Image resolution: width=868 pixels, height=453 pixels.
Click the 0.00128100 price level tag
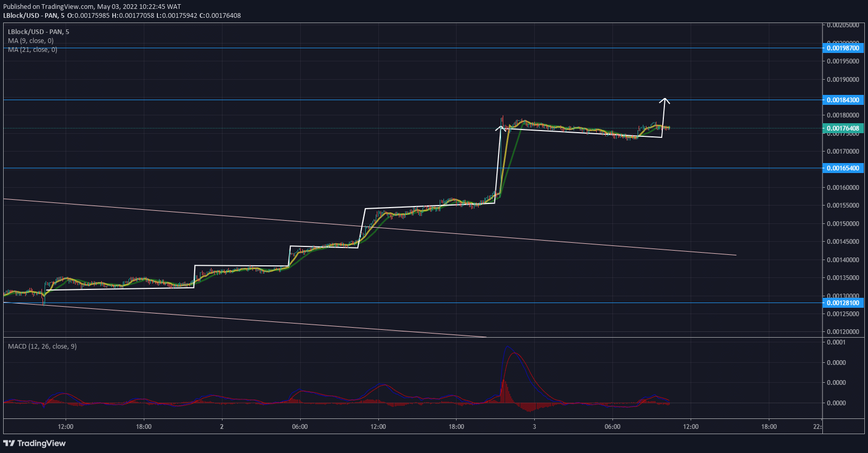843,303
